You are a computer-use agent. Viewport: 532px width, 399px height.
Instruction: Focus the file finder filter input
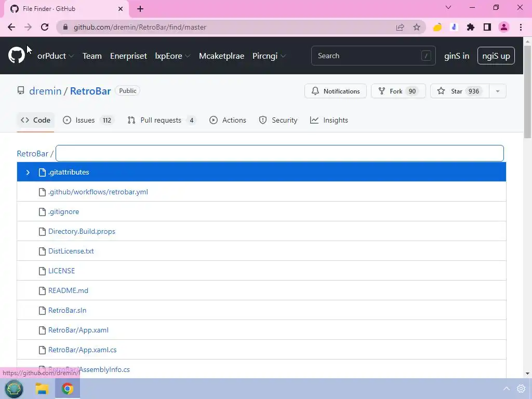point(280,153)
